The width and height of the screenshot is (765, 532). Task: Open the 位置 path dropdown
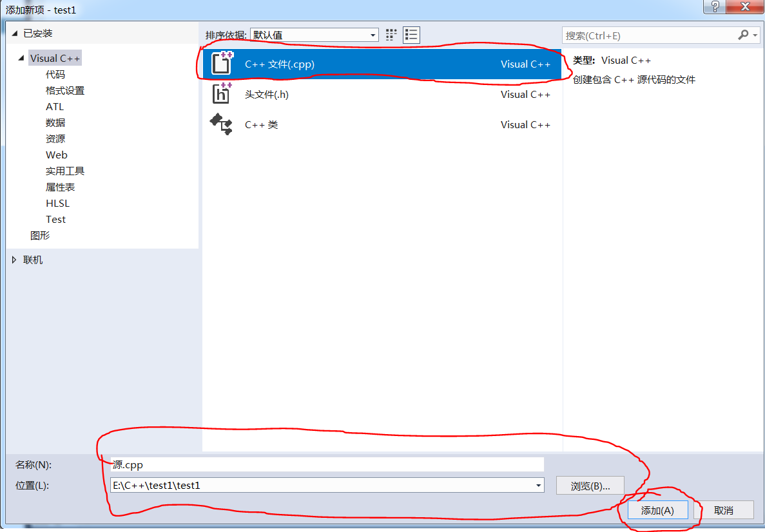tap(537, 486)
